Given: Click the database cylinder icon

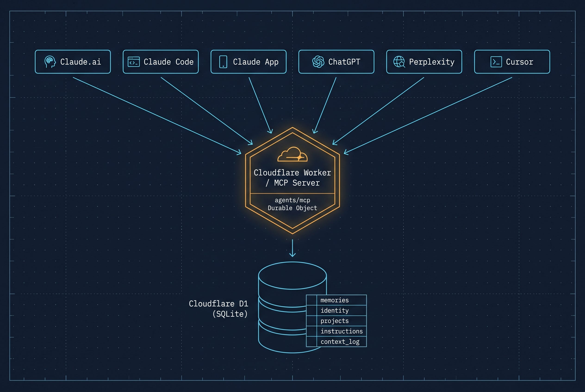Looking at the screenshot, I should [x=292, y=307].
